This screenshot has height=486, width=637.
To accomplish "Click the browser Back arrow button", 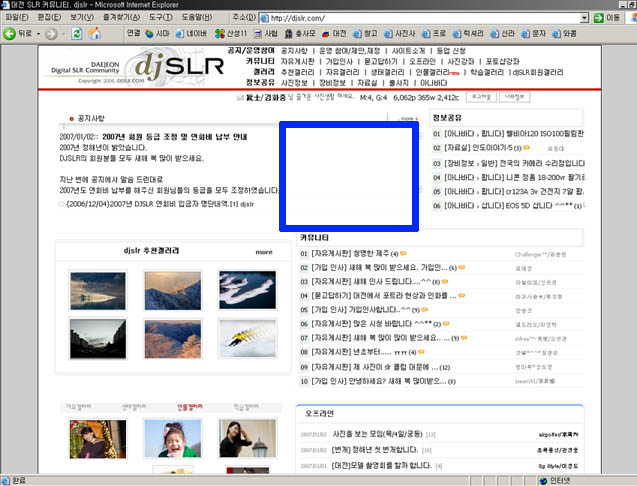I will click(12, 33).
